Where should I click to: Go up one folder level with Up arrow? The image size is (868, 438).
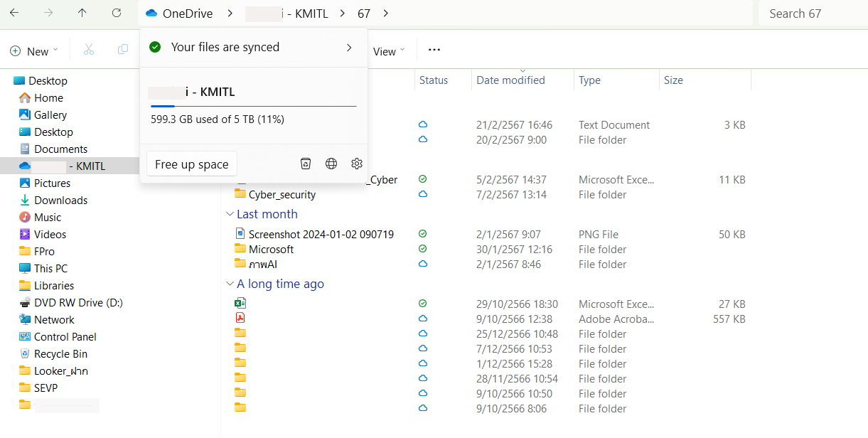[x=82, y=14]
